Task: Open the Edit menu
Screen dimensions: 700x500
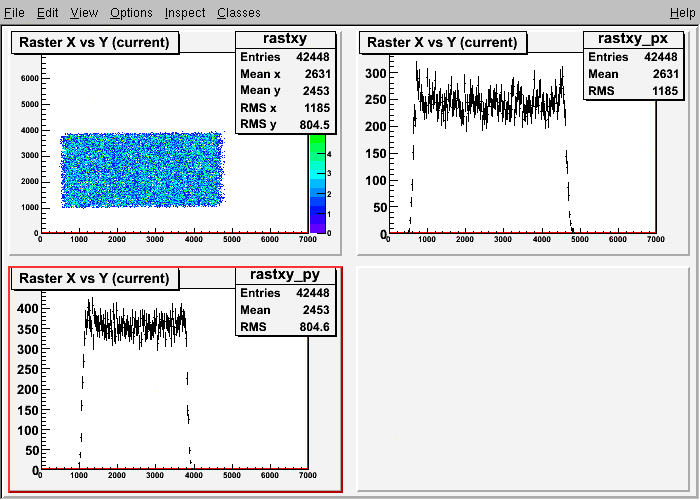Action: tap(47, 12)
